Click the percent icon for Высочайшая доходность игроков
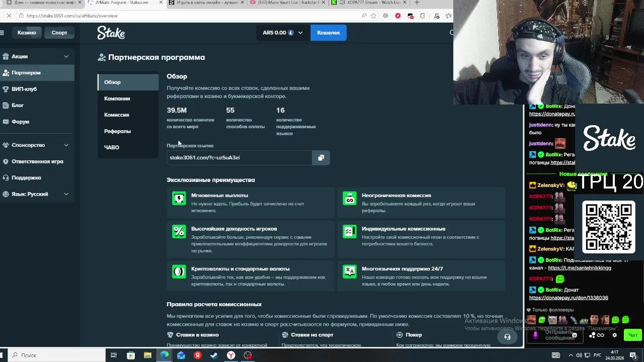Image resolution: width=644 pixels, height=362 pixels. (x=179, y=231)
